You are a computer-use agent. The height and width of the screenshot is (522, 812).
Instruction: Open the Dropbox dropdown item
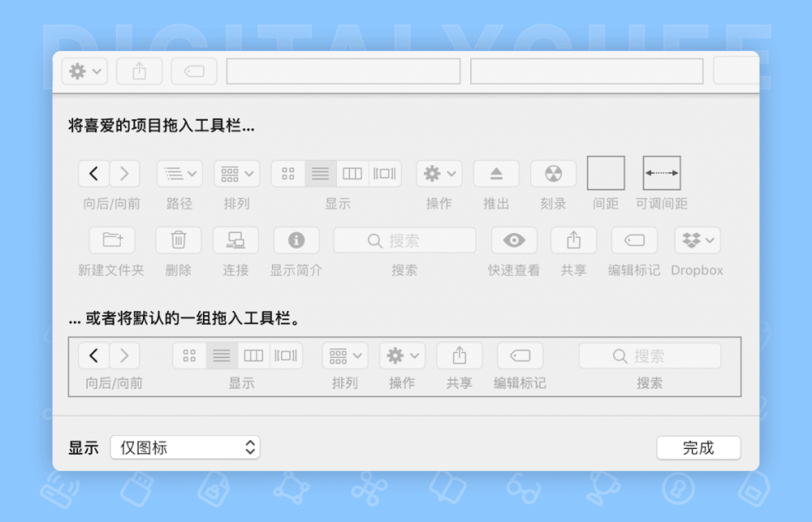pos(698,240)
